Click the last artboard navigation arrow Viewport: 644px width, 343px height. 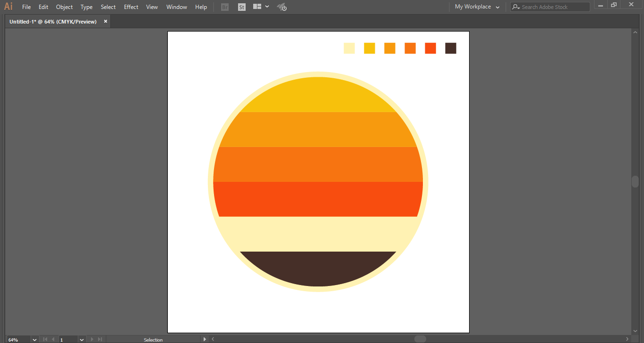[100, 339]
